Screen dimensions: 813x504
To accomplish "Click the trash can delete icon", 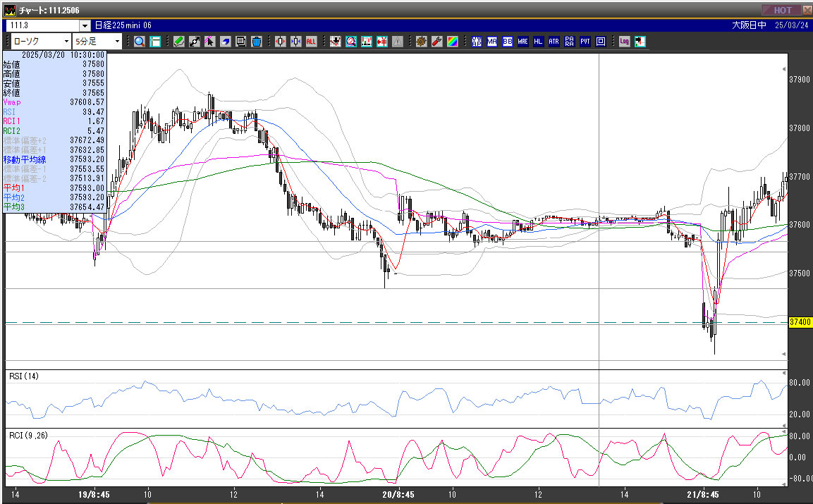I will click(257, 42).
